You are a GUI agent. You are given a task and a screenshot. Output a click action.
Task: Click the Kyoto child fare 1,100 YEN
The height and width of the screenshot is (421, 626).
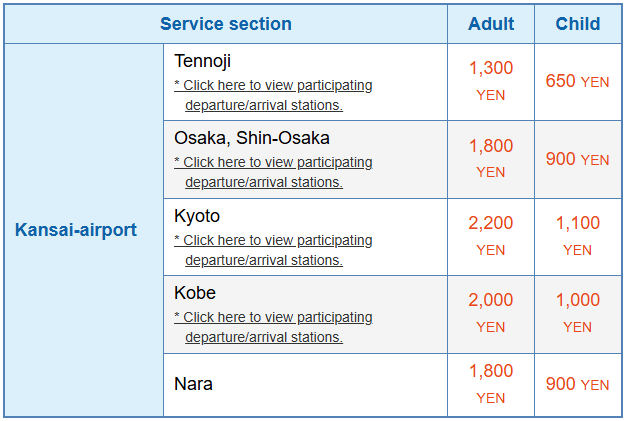[578, 236]
